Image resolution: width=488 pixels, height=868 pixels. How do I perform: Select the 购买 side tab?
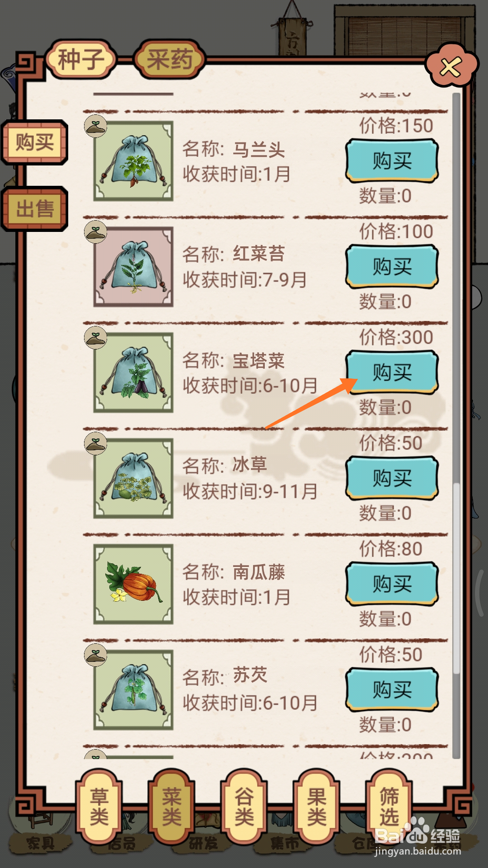[35, 142]
